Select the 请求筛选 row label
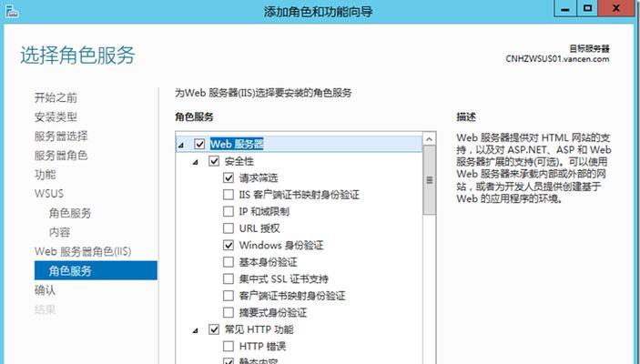 pyautogui.click(x=259, y=178)
